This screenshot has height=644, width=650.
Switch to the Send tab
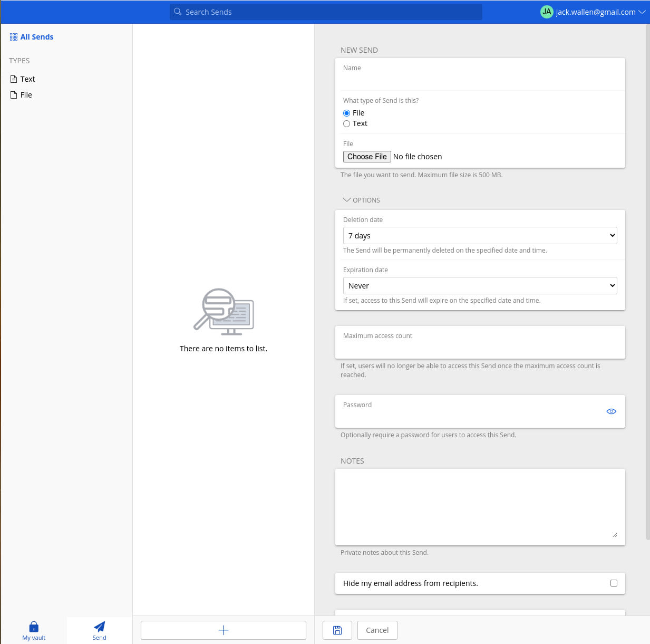pyautogui.click(x=99, y=631)
